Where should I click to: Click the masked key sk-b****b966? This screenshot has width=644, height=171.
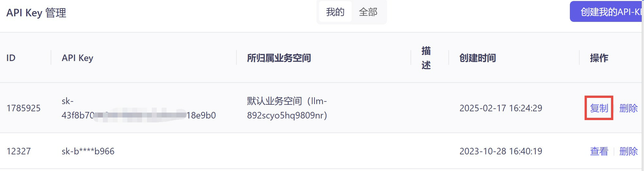(x=88, y=151)
